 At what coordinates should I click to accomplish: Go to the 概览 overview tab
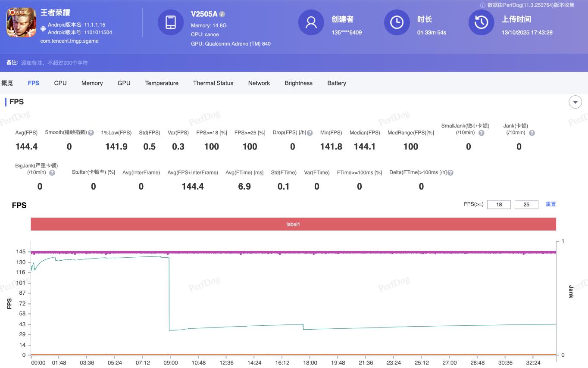click(x=7, y=83)
